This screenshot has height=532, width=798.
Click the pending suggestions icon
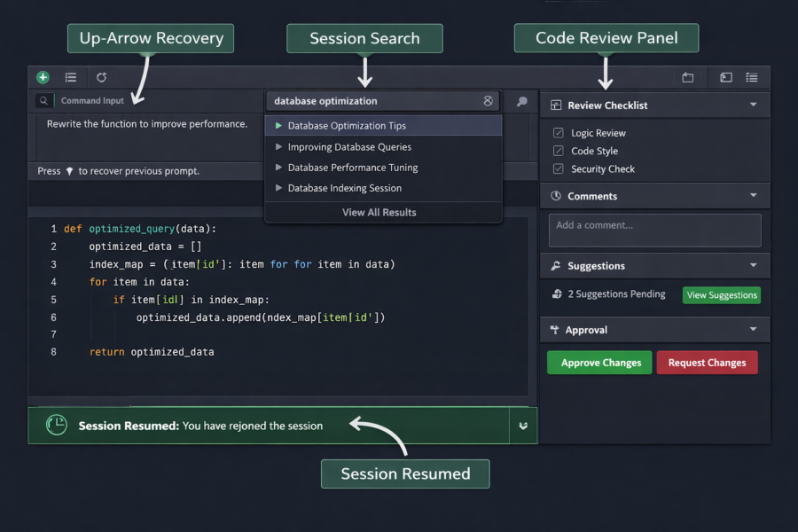[x=558, y=293]
